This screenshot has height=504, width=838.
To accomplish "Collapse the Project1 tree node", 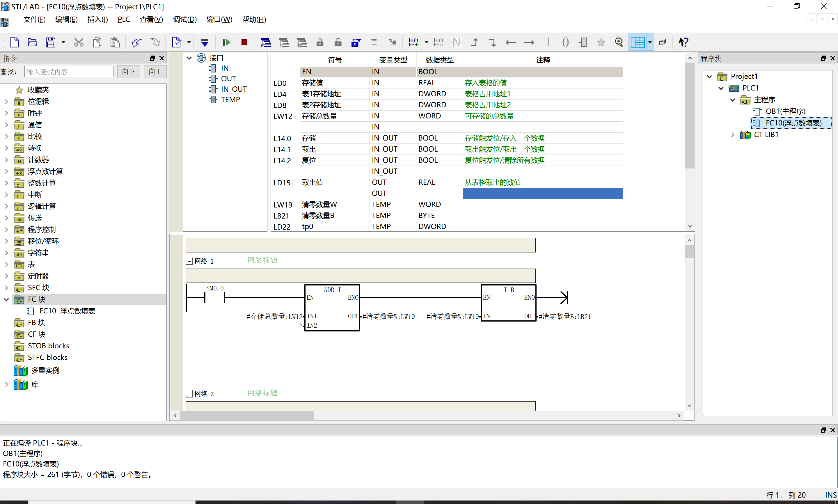I will 709,77.
